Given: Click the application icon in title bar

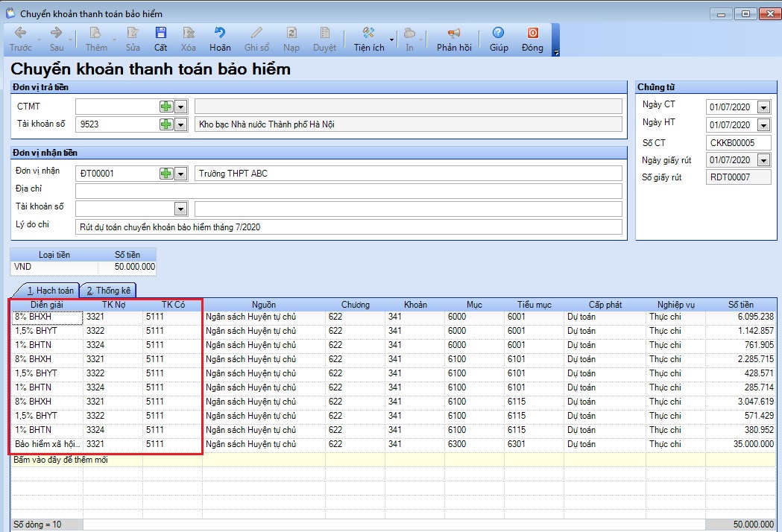Looking at the screenshot, I should click(10, 13).
